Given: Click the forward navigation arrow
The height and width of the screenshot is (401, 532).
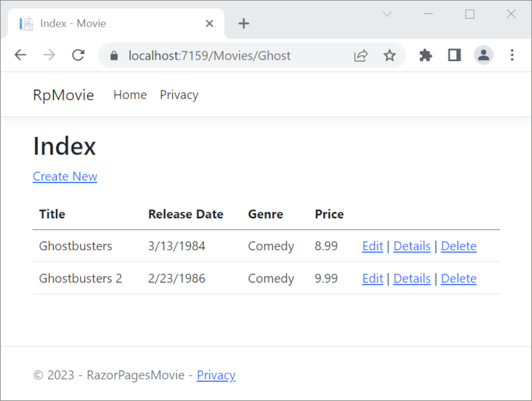Looking at the screenshot, I should [x=49, y=55].
